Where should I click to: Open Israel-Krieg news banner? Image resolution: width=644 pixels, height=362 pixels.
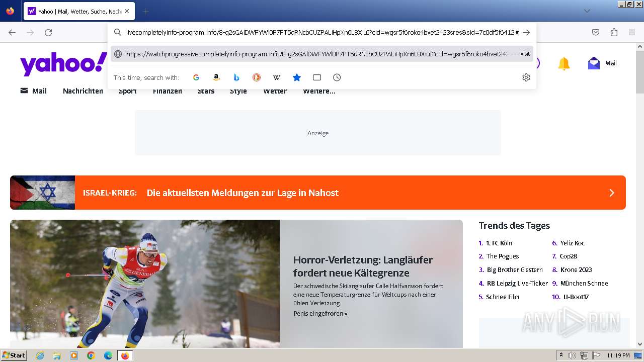click(318, 193)
